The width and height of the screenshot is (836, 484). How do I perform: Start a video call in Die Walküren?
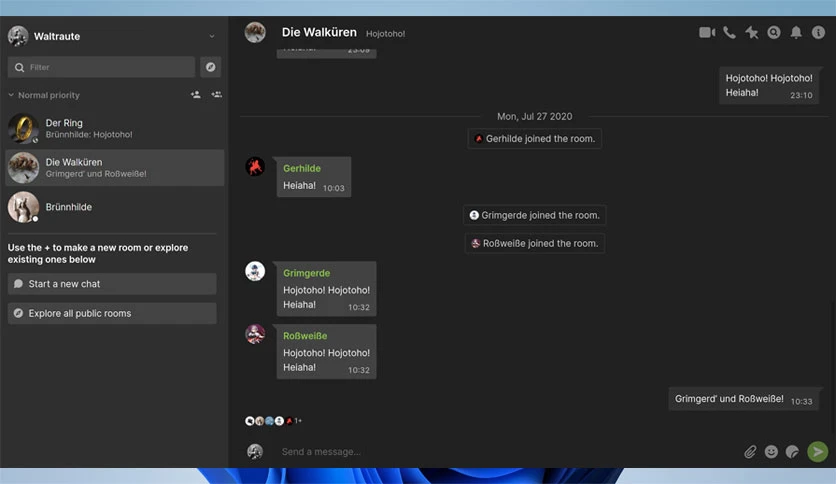coord(707,33)
